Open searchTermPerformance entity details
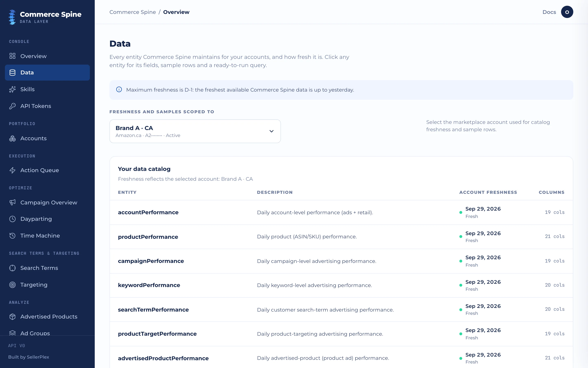The height and width of the screenshot is (368, 588). (x=341, y=310)
